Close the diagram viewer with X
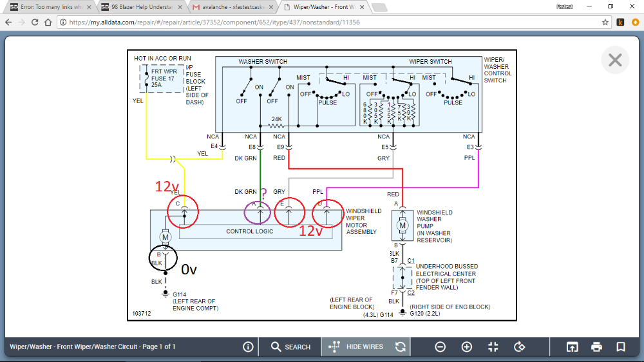The height and width of the screenshot is (362, 644). pos(615,61)
